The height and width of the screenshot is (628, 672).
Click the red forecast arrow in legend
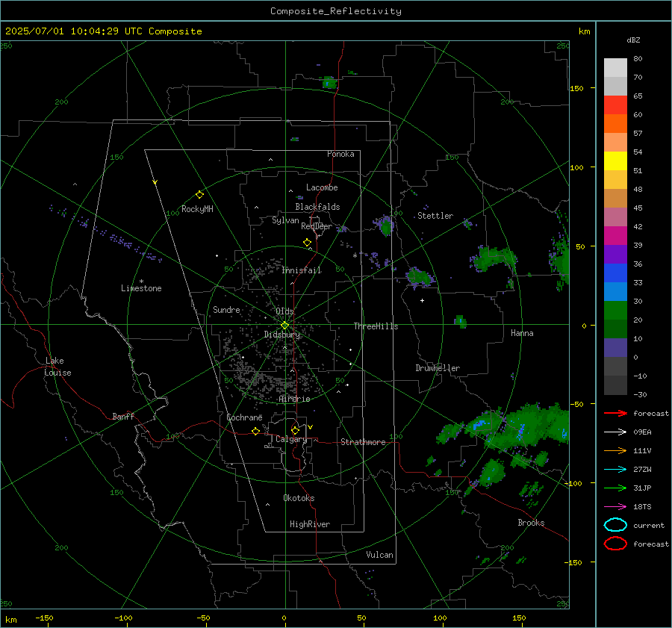(x=615, y=413)
